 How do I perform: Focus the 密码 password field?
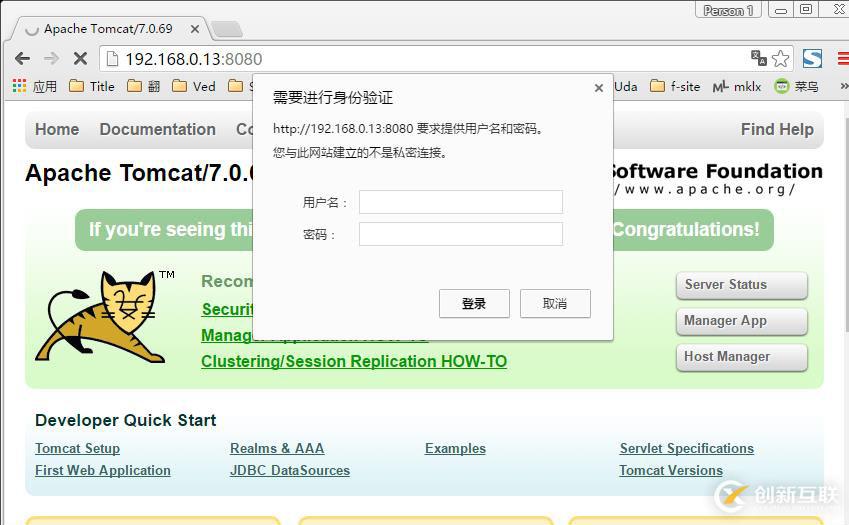pyautogui.click(x=461, y=234)
